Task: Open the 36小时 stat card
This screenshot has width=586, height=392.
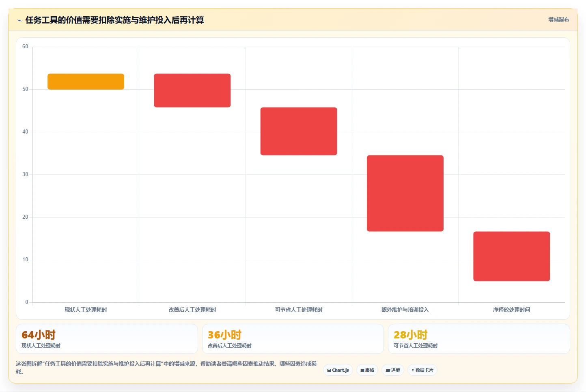Action: [x=293, y=339]
